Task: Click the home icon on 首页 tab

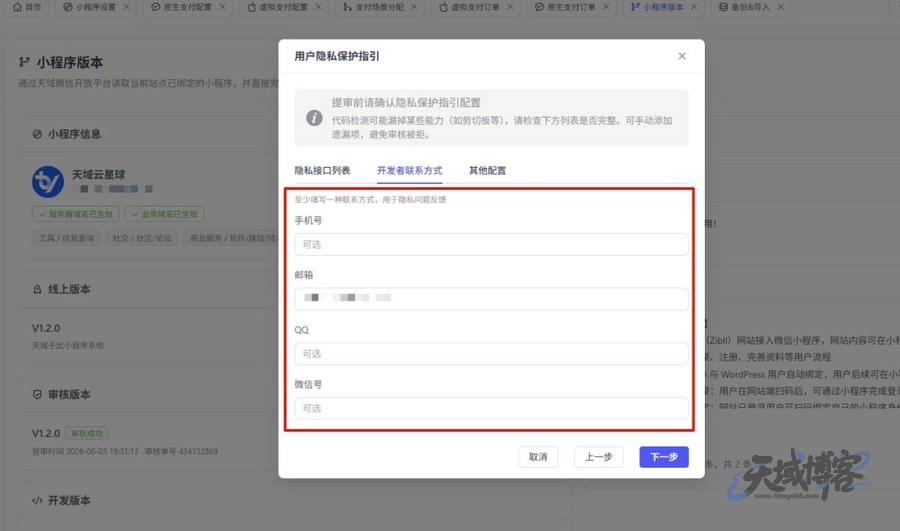Action: pyautogui.click(x=17, y=7)
